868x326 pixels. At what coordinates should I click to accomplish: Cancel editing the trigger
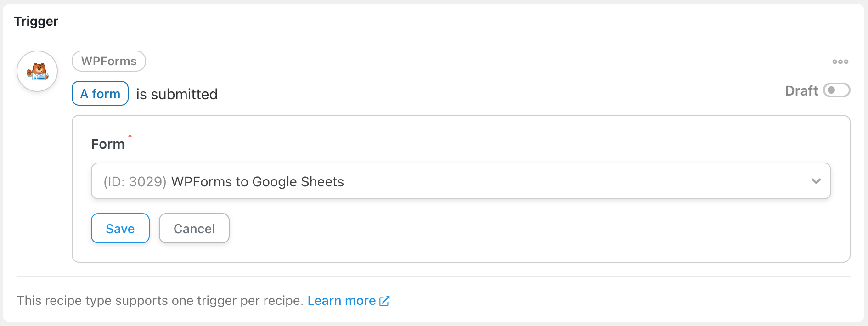pyautogui.click(x=194, y=228)
